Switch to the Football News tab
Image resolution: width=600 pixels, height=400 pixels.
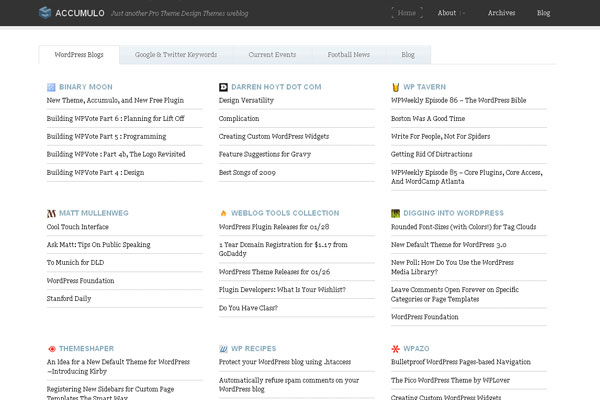pos(349,55)
